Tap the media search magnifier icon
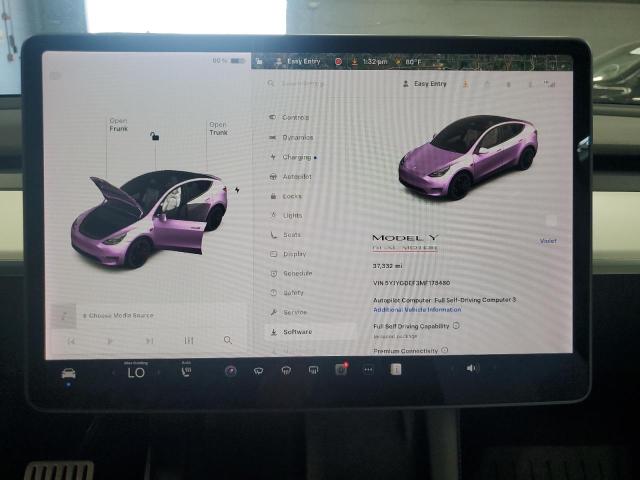 [x=228, y=340]
